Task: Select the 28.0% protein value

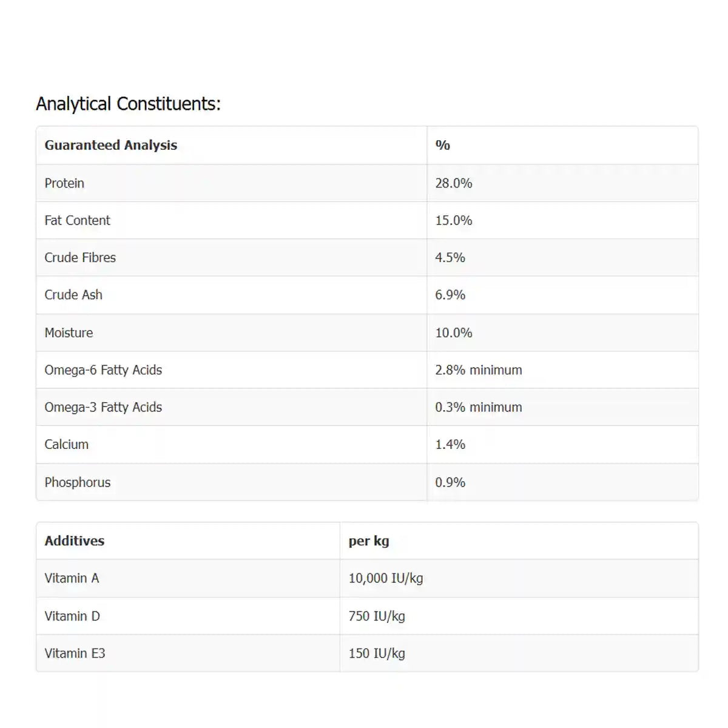Action: 453,183
